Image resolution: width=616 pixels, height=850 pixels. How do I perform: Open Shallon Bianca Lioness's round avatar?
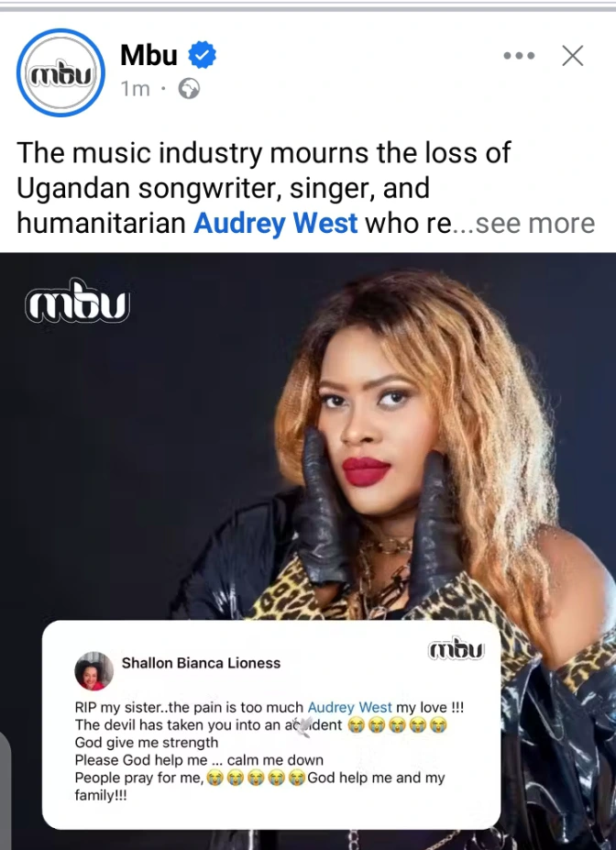point(93,671)
